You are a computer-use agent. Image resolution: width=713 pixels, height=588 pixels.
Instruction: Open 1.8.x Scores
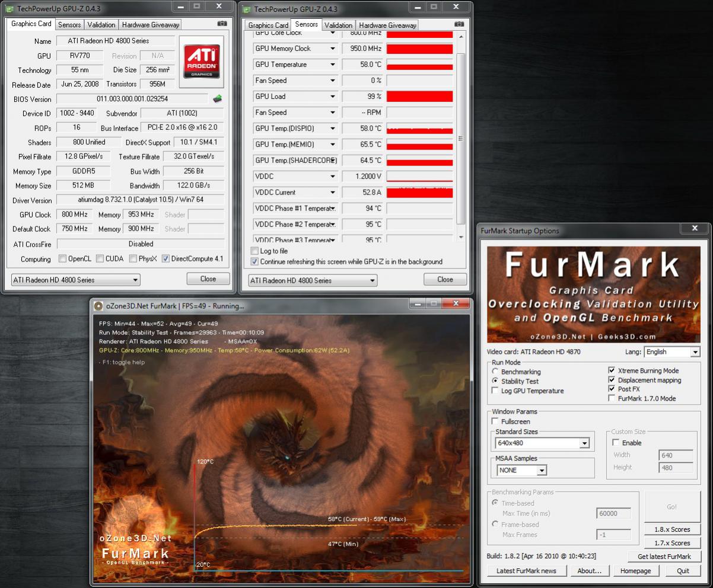[672, 529]
